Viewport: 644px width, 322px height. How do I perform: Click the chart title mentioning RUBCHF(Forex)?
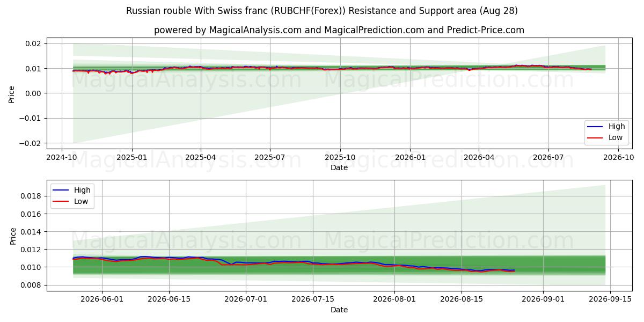(322, 11)
